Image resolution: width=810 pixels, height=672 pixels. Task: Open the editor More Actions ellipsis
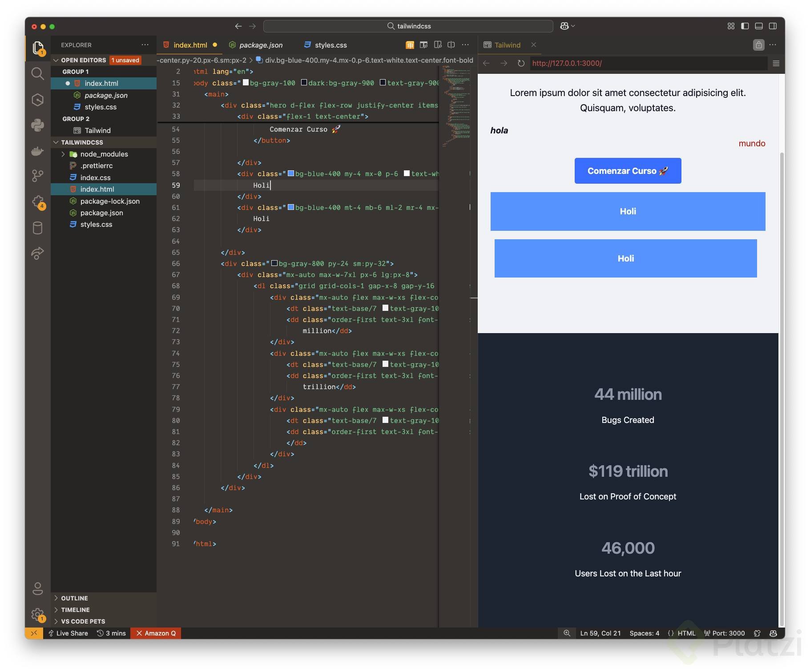point(465,45)
